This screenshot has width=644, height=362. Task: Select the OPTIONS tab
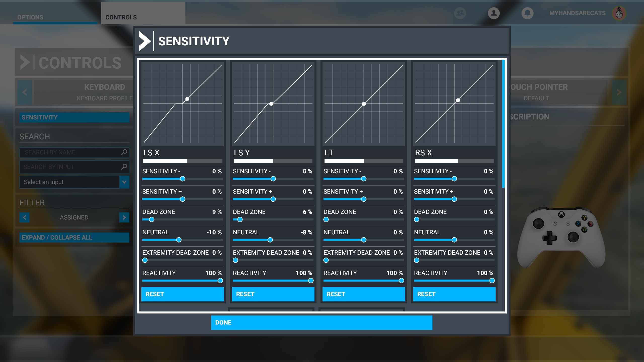[30, 17]
